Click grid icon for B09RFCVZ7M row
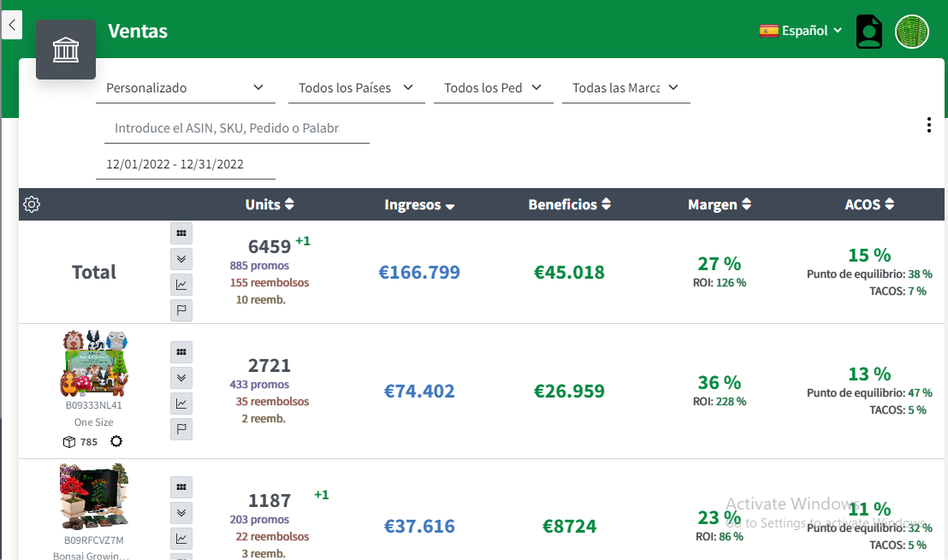This screenshot has width=948, height=560. (181, 487)
